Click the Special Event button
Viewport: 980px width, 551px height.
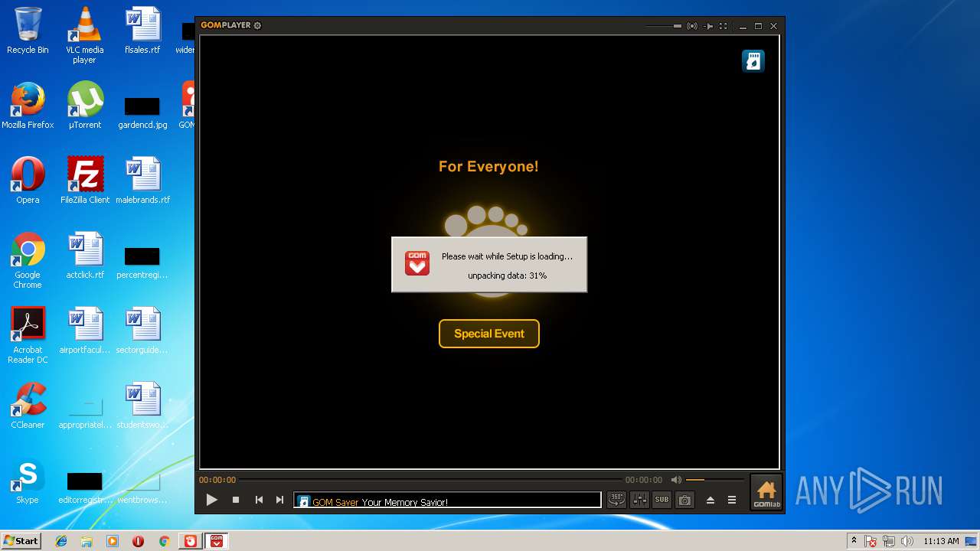coord(489,334)
